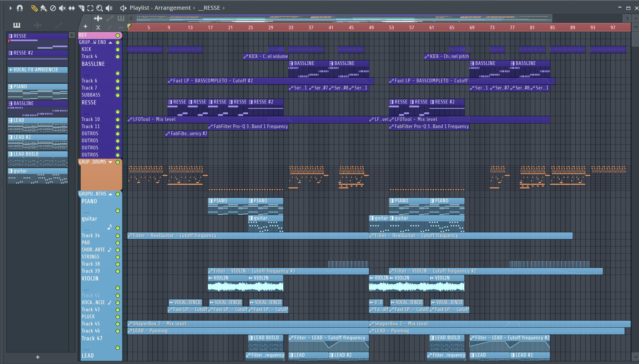Click the waveform focus icon above track list
639x364 pixels.
pyautogui.click(x=98, y=18)
